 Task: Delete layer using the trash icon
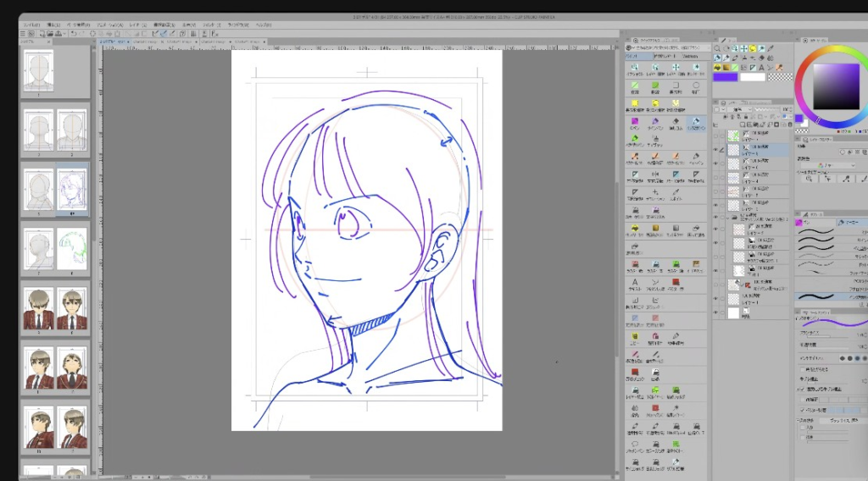(x=790, y=124)
